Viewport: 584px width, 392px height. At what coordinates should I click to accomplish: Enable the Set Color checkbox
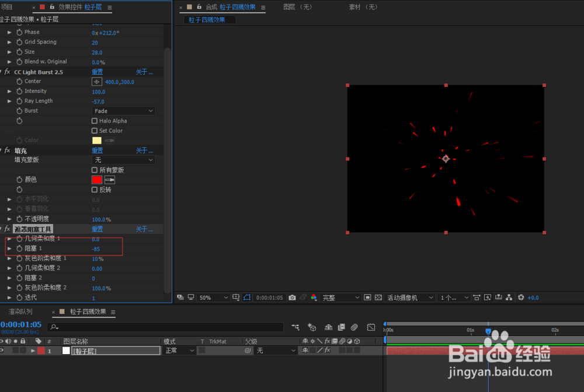tap(95, 131)
